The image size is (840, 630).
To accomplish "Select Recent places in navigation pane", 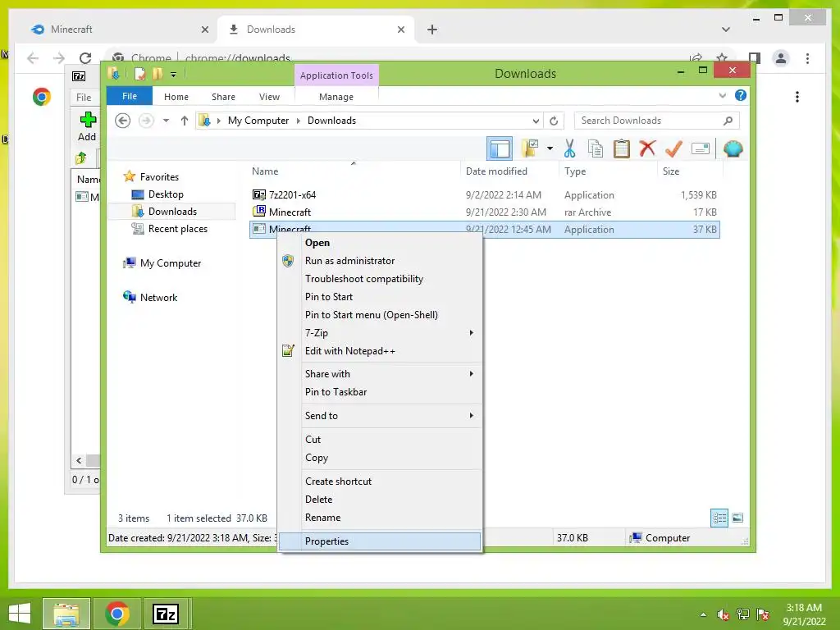I will [177, 229].
